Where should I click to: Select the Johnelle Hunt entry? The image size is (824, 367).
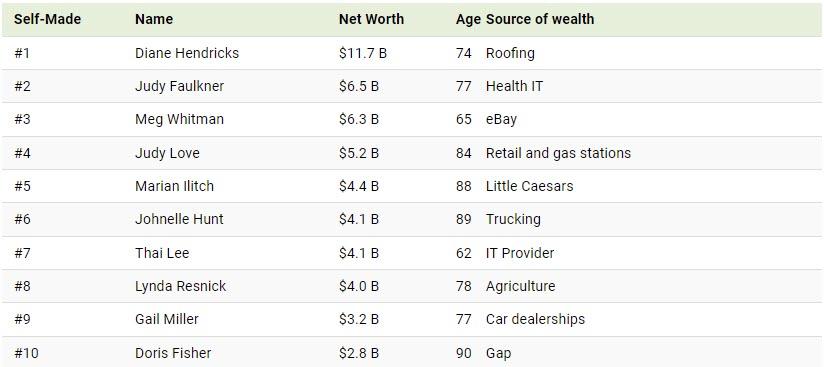click(179, 219)
